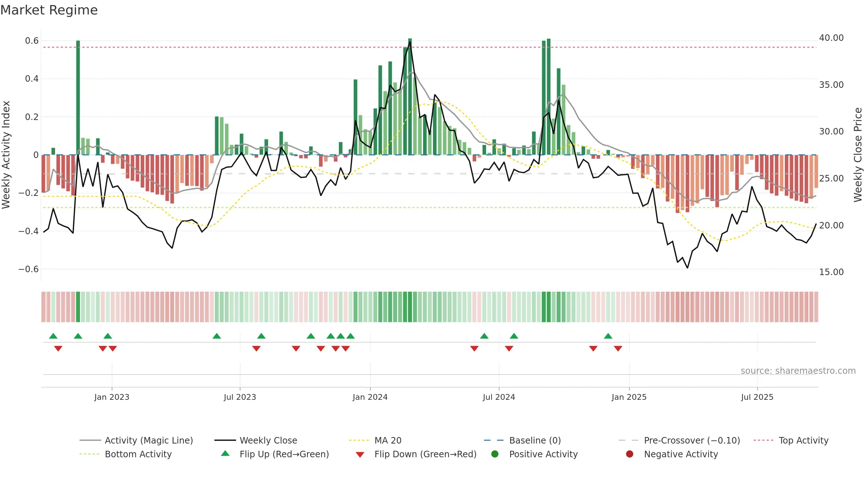Click the −0.6 activity axis label

click(x=28, y=269)
